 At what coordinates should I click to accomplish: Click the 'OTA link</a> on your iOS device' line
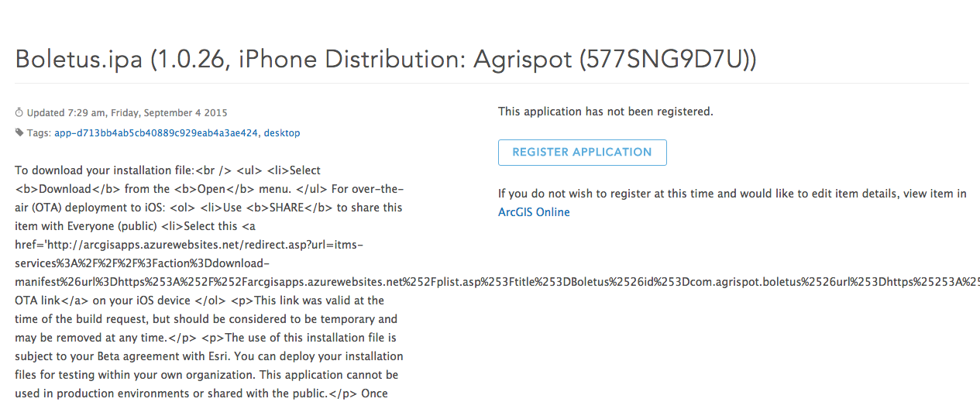200,301
